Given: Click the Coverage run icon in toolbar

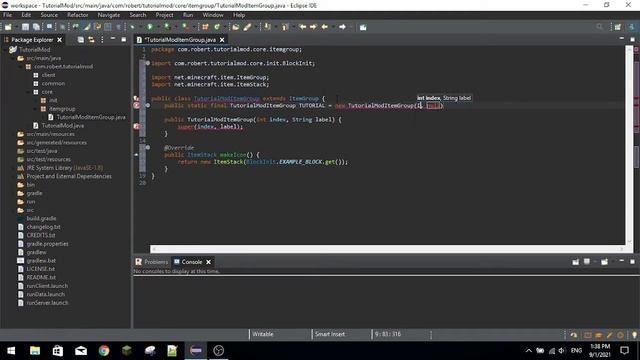Looking at the screenshot, I should click(x=167, y=27).
